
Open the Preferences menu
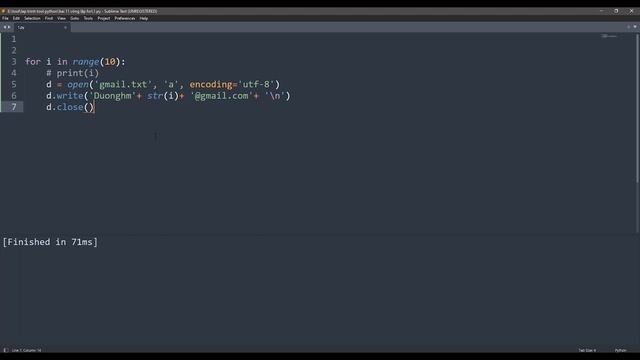pos(125,18)
